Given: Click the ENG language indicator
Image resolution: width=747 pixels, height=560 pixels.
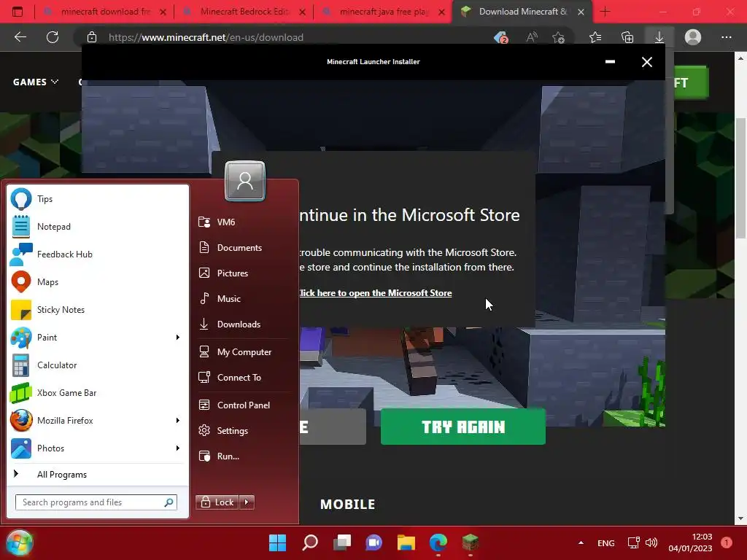Looking at the screenshot, I should (606, 542).
